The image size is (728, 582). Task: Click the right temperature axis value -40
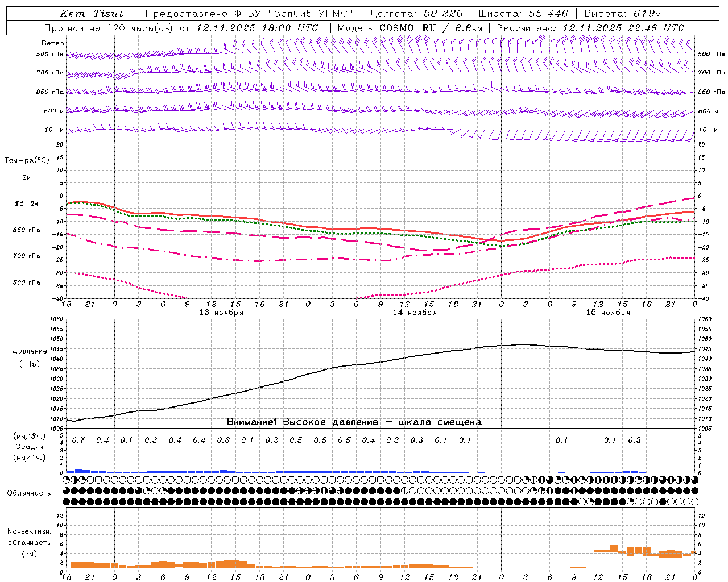point(703,299)
